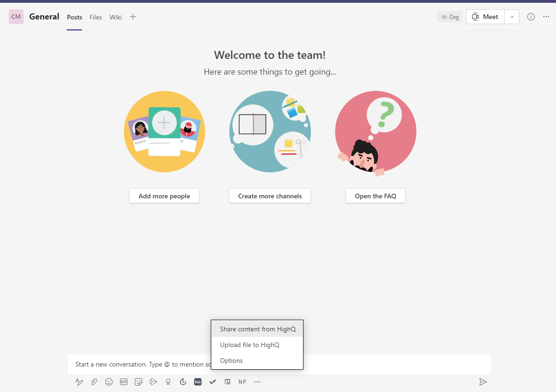Open the Praise badge icon
Screen dimensions: 556x392
168,382
